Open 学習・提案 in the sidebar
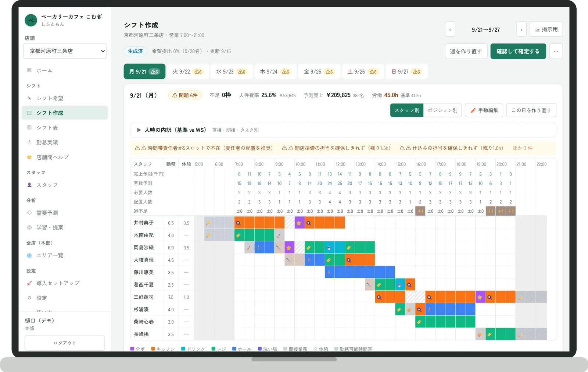The width and height of the screenshot is (588, 372). [65, 227]
